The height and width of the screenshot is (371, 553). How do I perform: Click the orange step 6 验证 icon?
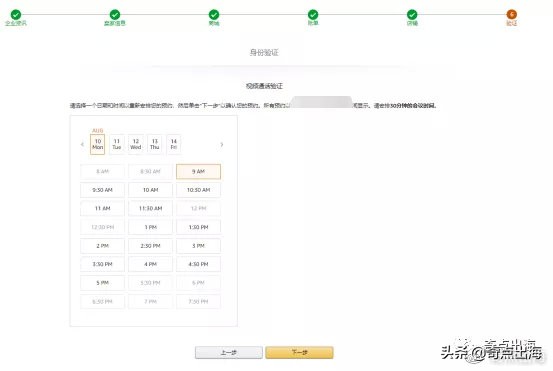tap(511, 14)
